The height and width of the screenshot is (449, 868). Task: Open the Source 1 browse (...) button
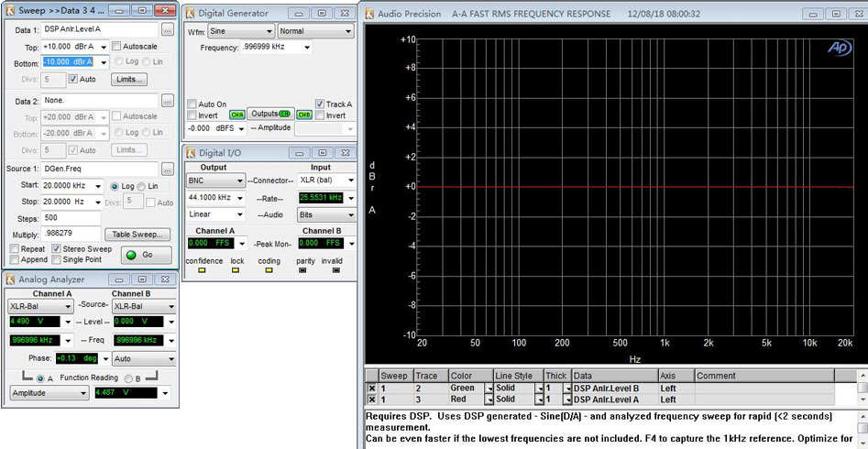coord(168,170)
